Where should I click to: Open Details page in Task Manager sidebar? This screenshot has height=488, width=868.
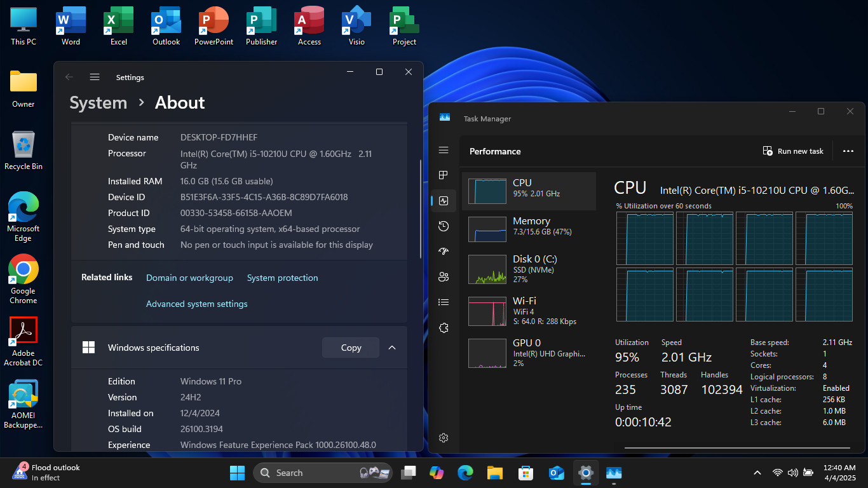pos(444,302)
